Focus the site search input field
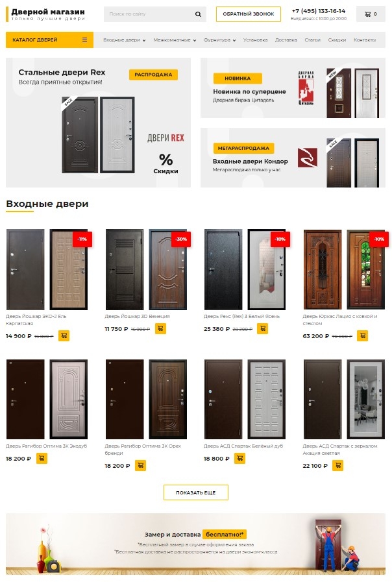Screen dimensions: 392x582 pos(149,14)
